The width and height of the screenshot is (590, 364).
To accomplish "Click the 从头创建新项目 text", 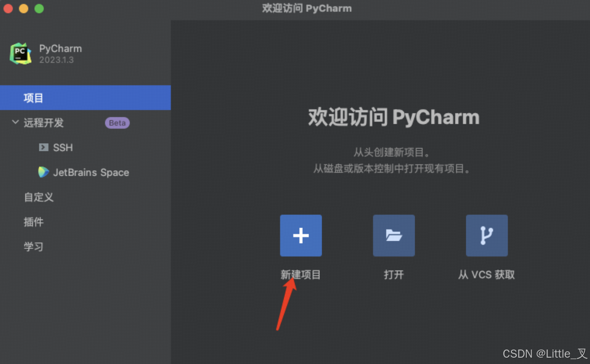I will pos(392,152).
